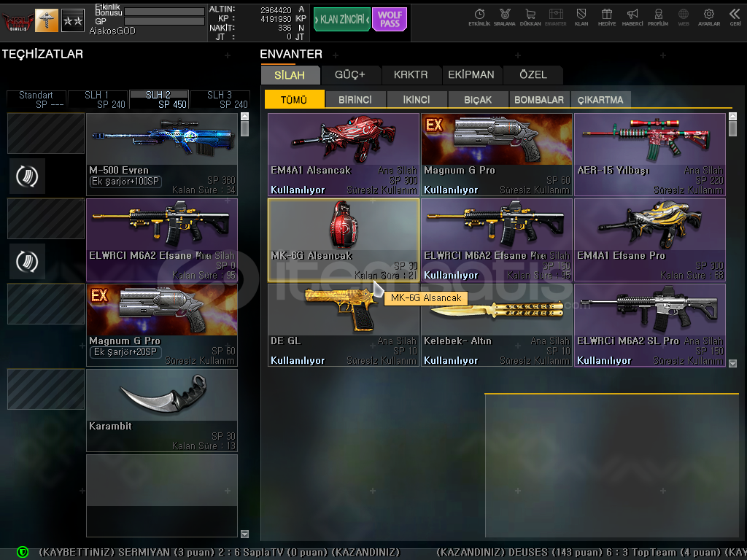Open the Dükkan shop cart icon
The image size is (747, 560).
[x=530, y=17]
